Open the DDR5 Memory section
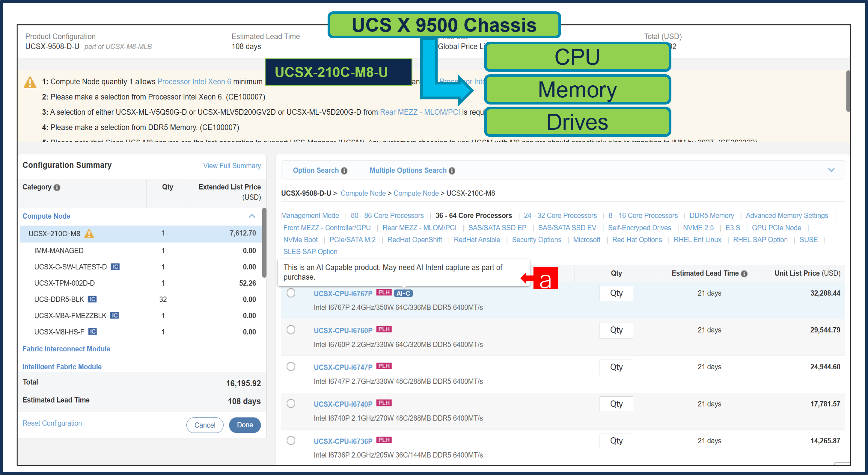This screenshot has height=475, width=868. click(712, 215)
